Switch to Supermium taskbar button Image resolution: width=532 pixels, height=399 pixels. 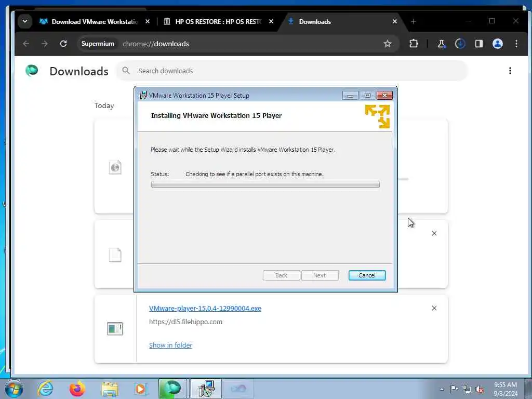click(x=172, y=389)
